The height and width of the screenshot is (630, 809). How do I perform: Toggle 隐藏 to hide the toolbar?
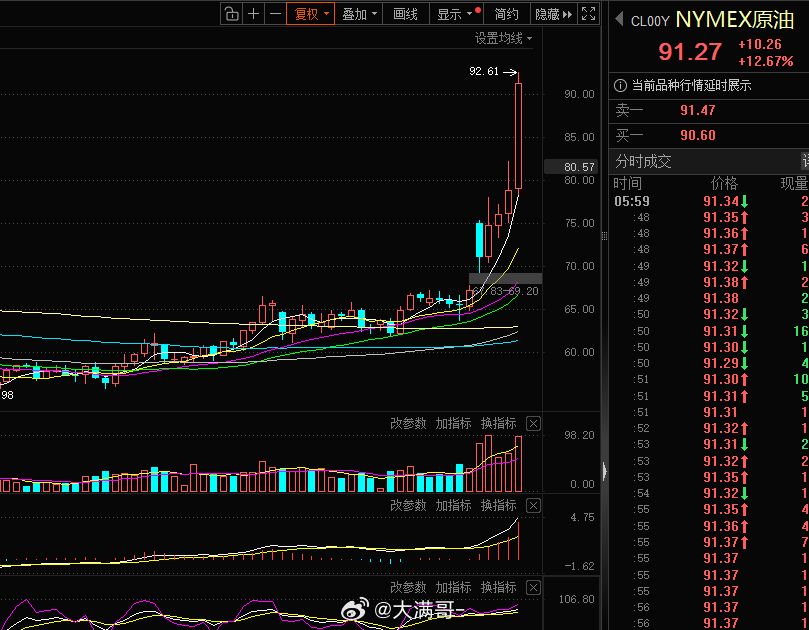tap(545, 13)
